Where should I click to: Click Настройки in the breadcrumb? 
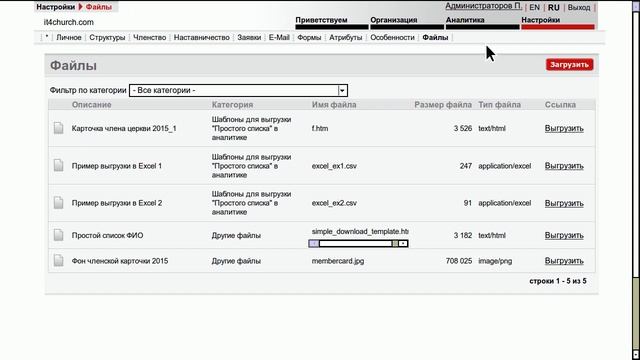point(56,7)
